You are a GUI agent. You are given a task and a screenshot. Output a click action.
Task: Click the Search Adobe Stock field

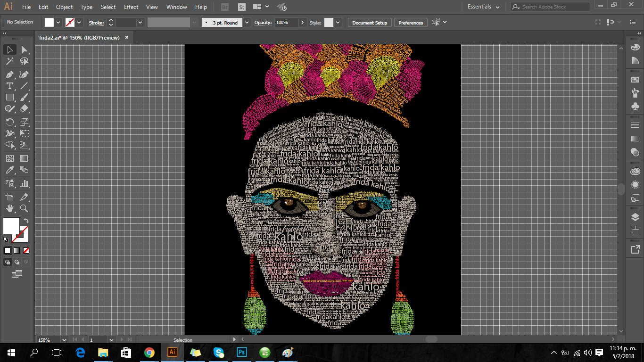550,7
